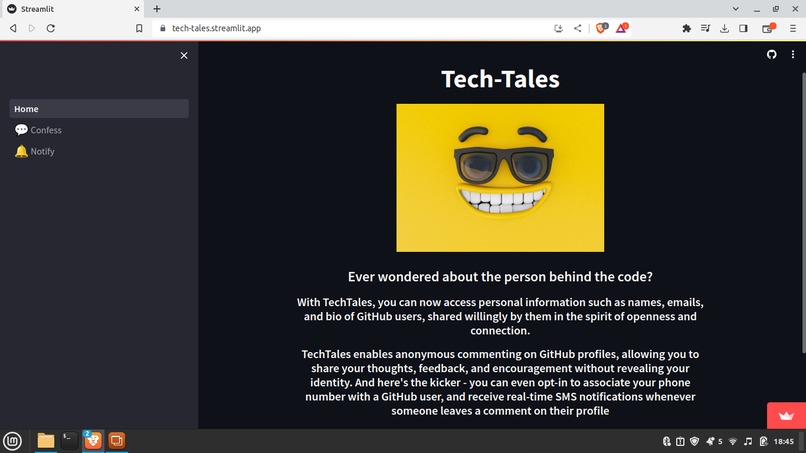Click the Tech-Tales heading
The width and height of the screenshot is (806, 453).
pyautogui.click(x=500, y=79)
